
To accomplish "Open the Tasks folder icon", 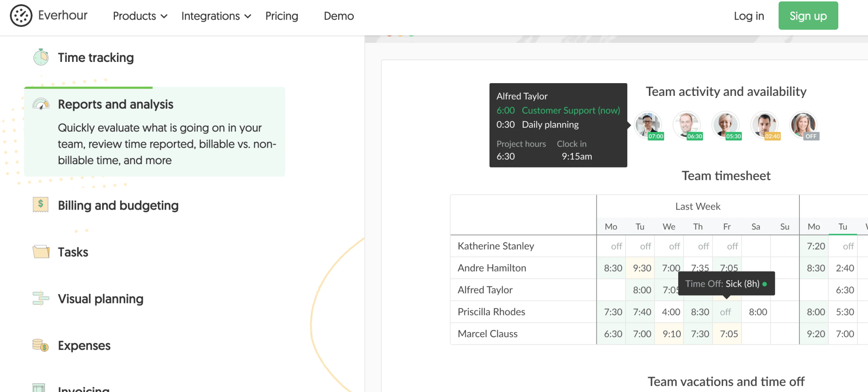I will (x=41, y=252).
